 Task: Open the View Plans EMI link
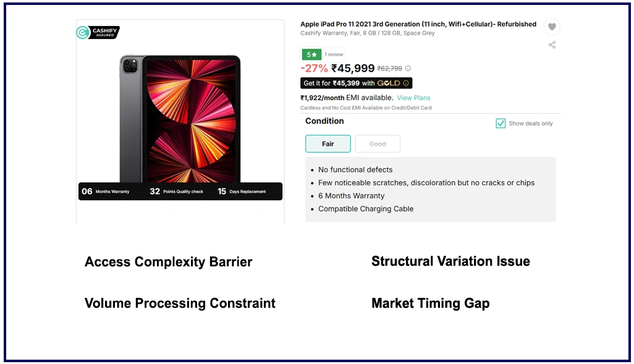(413, 98)
